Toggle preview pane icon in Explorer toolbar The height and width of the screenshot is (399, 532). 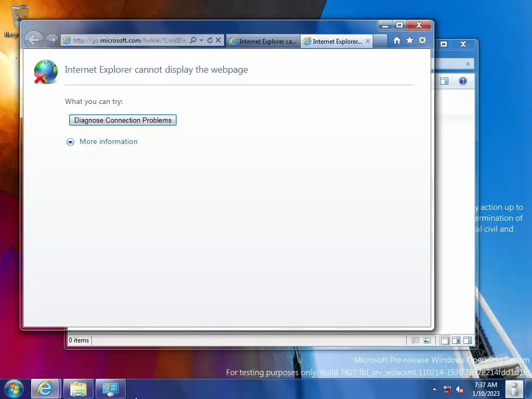[444, 81]
